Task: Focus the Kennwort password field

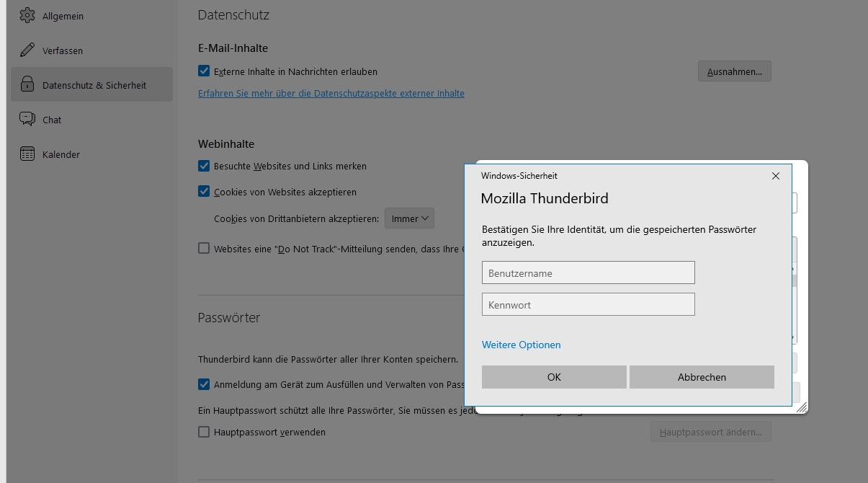Action: [588, 304]
